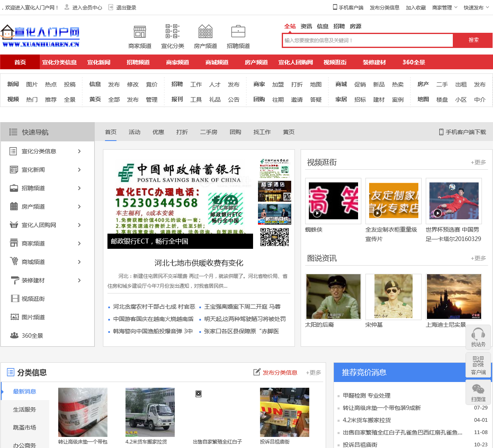493x448 pixels.
Task: Click the 扫微信 WeChat icon
Action: 478,389
